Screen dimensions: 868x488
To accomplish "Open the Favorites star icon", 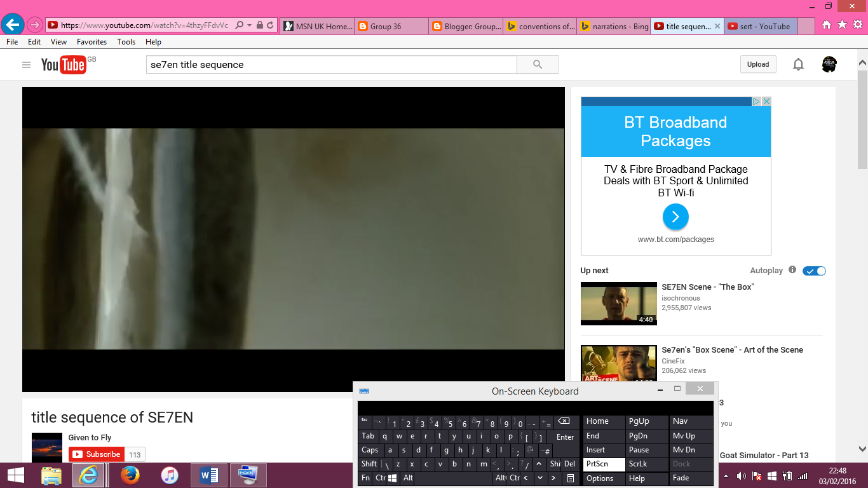I will 842,25.
